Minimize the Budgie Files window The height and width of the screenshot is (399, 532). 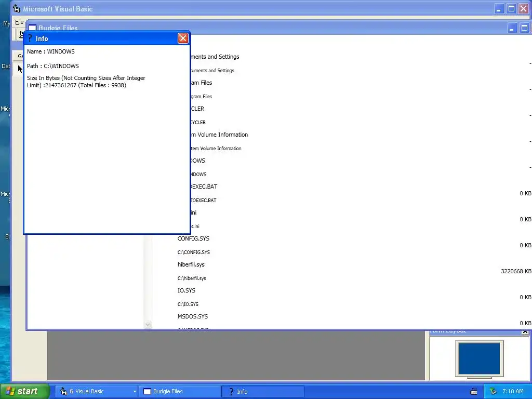512,28
